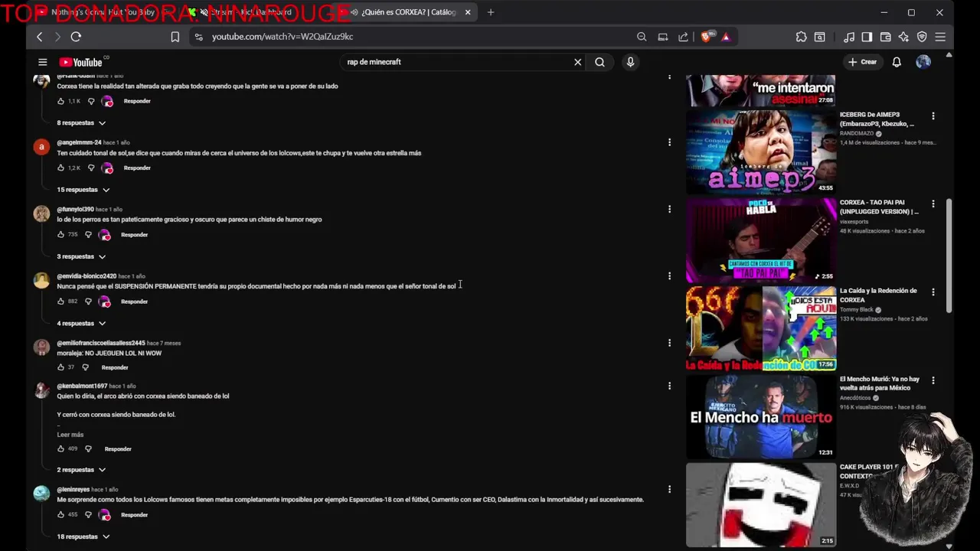980x551 pixels.
Task: Open YouTube notifications bell
Action: (x=897, y=62)
